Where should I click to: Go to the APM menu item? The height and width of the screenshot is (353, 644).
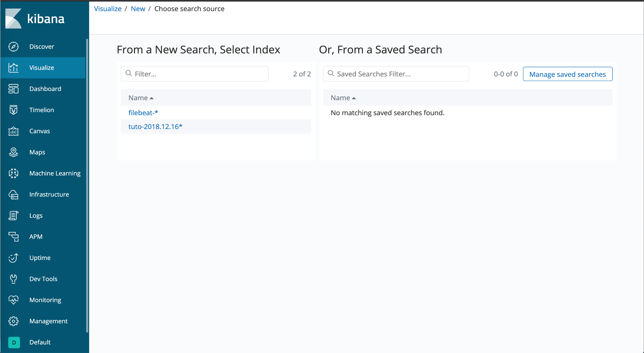tap(36, 237)
